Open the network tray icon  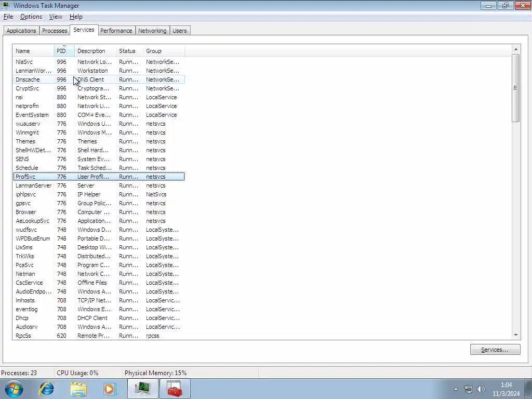469,390
